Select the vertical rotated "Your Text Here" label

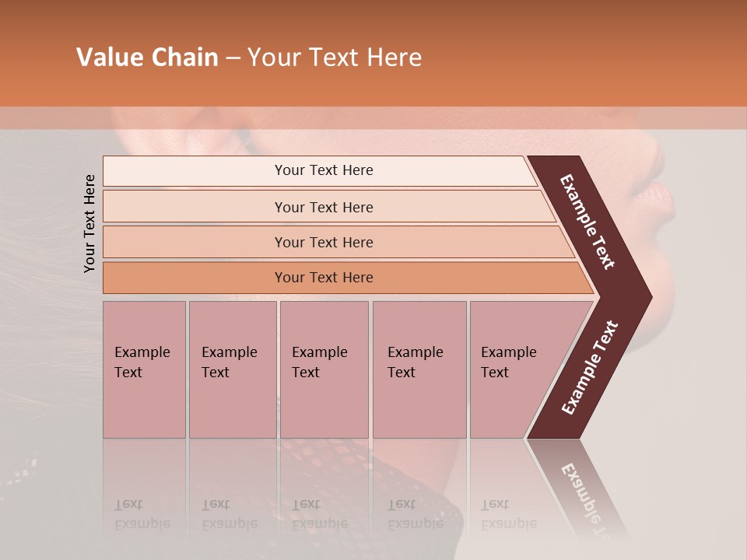(x=89, y=223)
